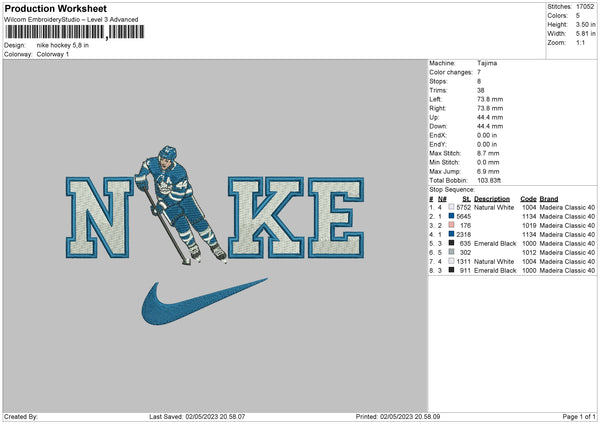
Task: Click the Wilcom EmbroideryStudio Level 3 Advanced text
Action: click(71, 20)
